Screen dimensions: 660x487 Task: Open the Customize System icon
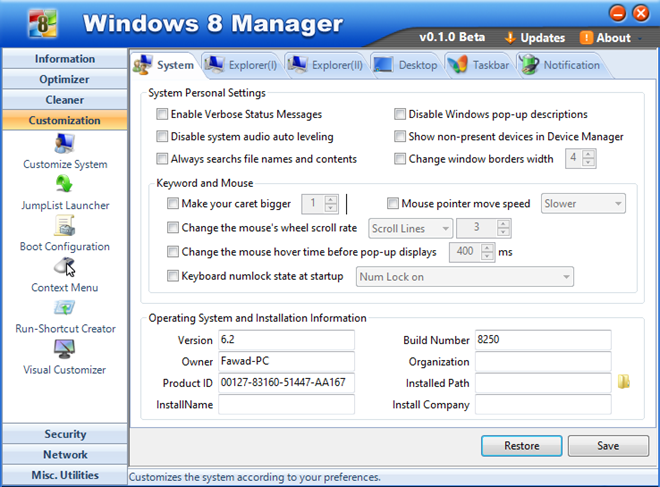click(x=64, y=144)
